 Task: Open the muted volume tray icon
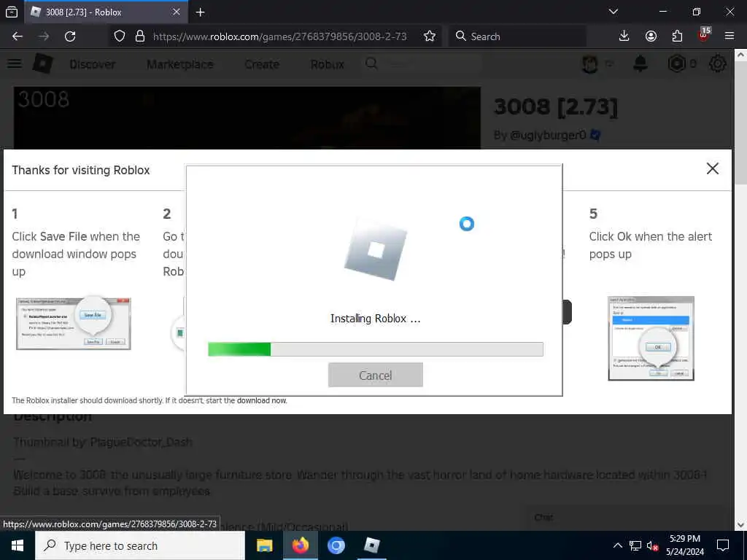point(652,545)
